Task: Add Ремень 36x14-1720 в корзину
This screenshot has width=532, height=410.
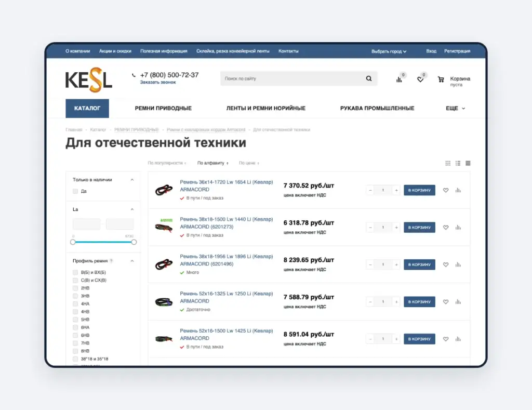Action: 419,190
